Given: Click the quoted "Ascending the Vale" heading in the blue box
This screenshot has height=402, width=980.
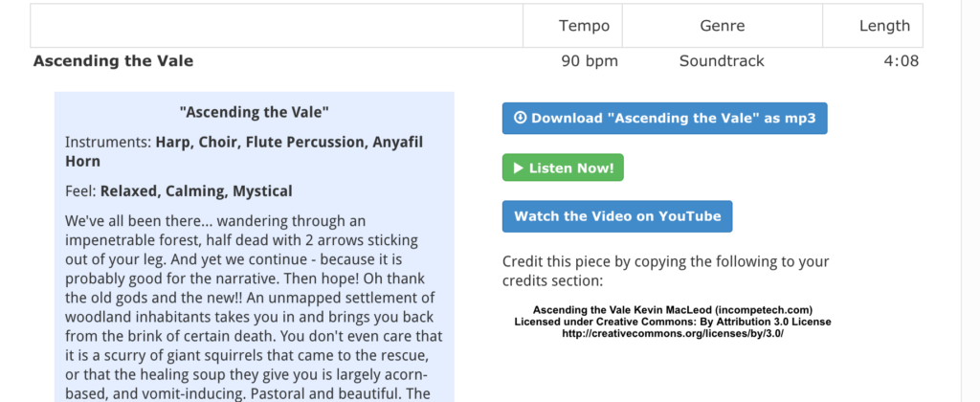Looking at the screenshot, I should [255, 113].
